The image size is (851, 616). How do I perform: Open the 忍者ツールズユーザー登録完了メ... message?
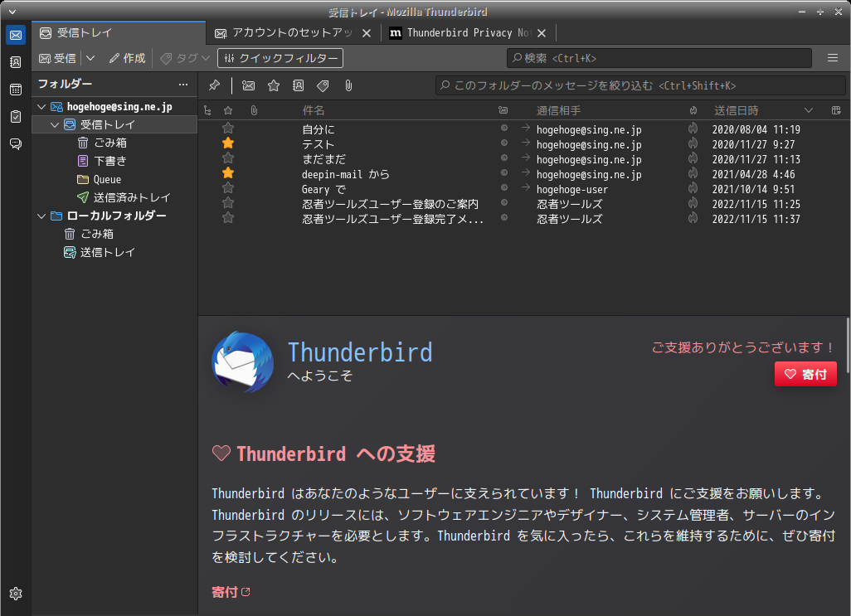[393, 219]
